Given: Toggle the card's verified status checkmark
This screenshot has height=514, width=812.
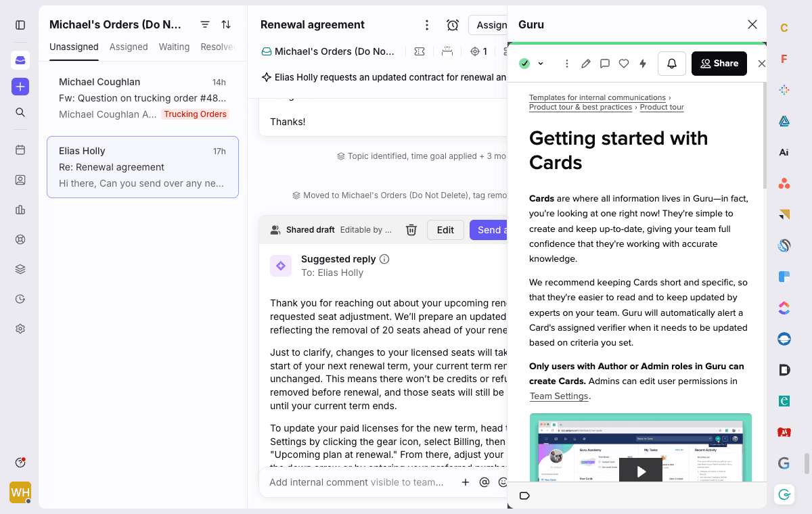Looking at the screenshot, I should 524,63.
